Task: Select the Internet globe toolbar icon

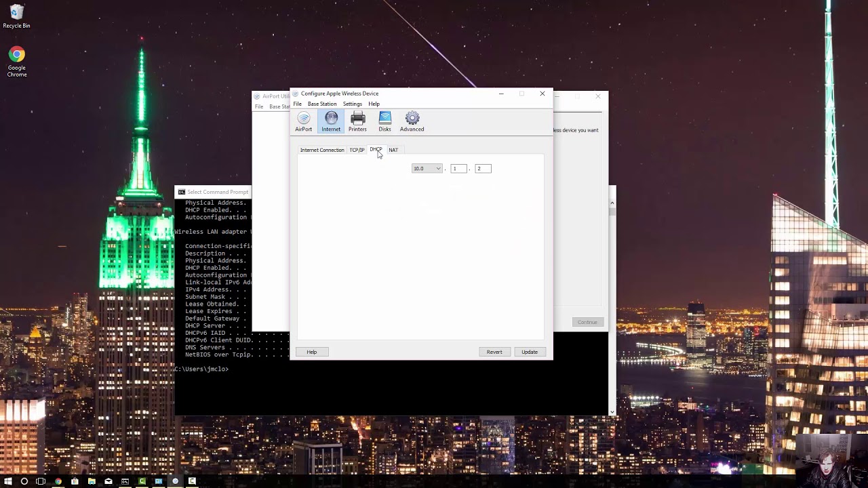Action: (331, 122)
